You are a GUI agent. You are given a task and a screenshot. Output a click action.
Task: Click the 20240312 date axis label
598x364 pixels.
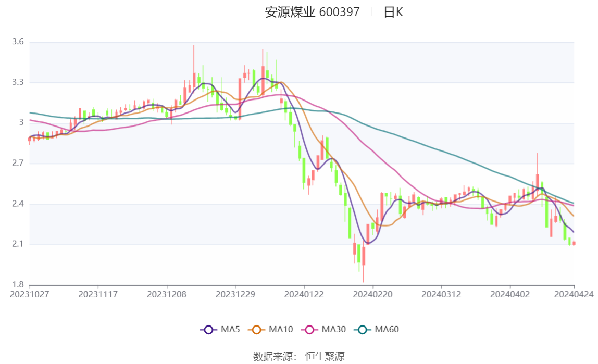pos(442,294)
